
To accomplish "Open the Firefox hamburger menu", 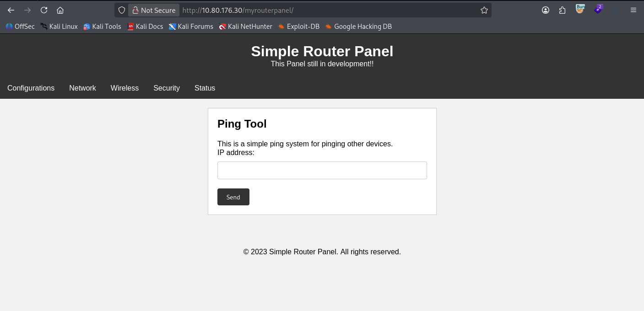I will coord(633,10).
